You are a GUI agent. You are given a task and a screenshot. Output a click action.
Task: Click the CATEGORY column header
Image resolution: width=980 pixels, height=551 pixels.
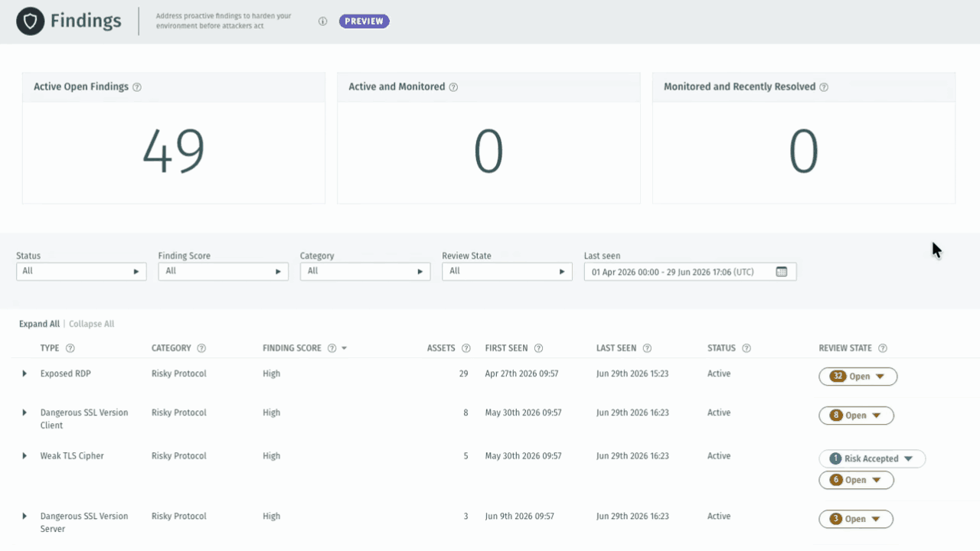(x=171, y=348)
